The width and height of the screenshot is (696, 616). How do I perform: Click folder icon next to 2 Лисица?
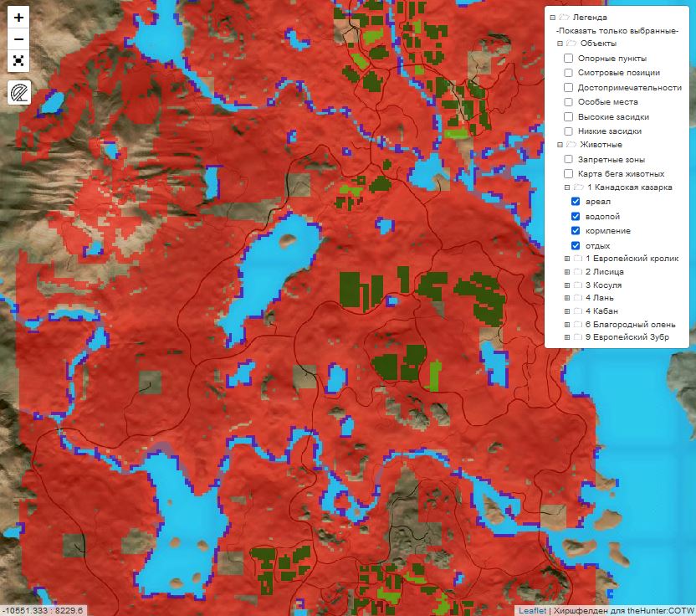pos(577,272)
